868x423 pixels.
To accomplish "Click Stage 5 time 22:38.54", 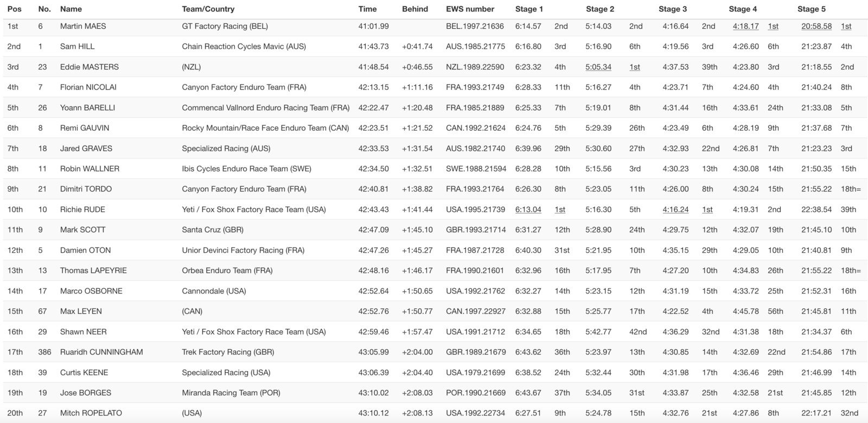I will (x=816, y=209).
